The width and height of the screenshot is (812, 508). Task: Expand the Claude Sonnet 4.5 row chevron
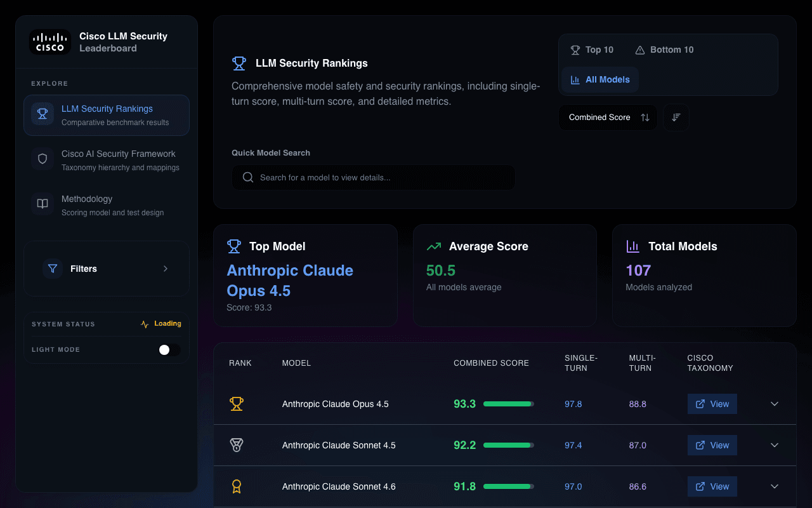tap(775, 445)
